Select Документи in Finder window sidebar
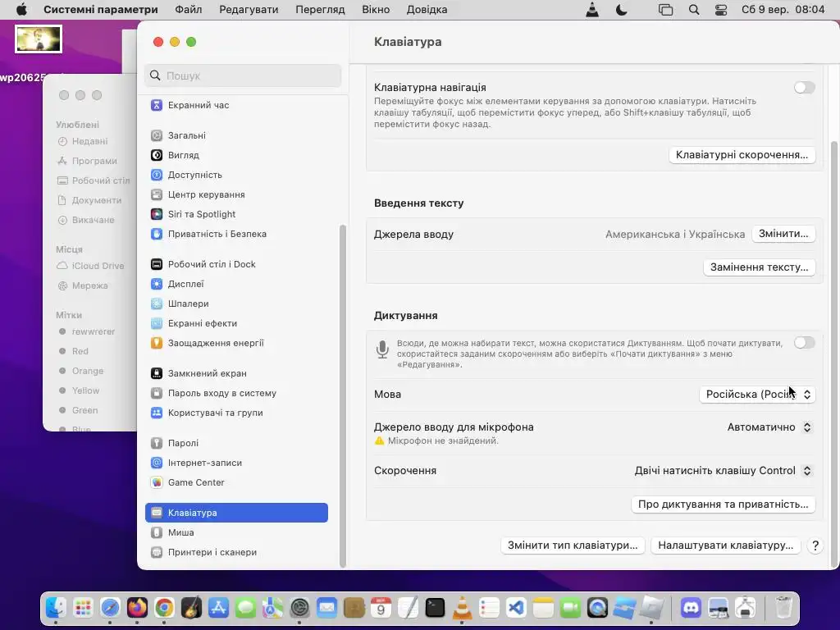Viewport: 840px width, 630px height. pyautogui.click(x=89, y=200)
